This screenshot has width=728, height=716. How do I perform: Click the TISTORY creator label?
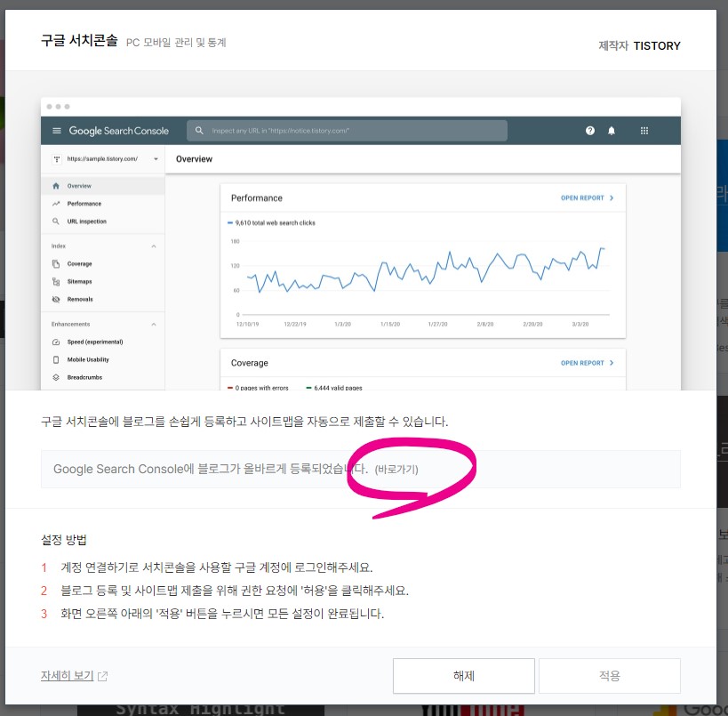[x=657, y=45]
